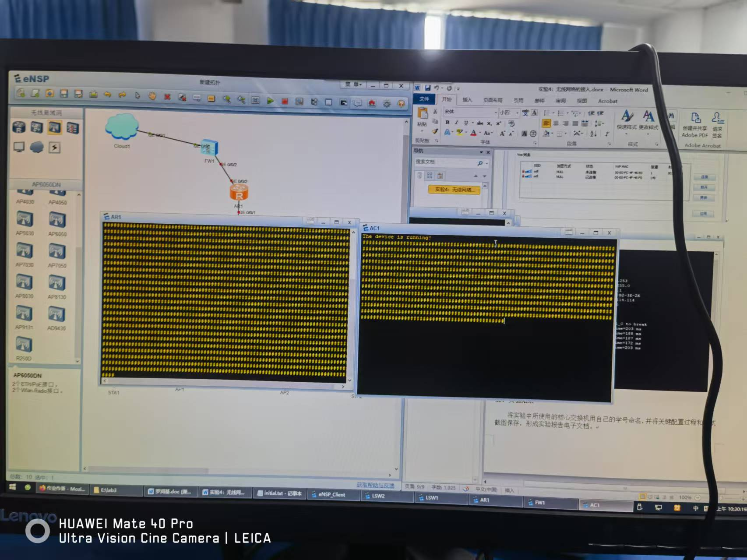Viewport: 747px width, 560px height.
Task: Select the heading entry in Word navigation pane
Action: coord(454,190)
